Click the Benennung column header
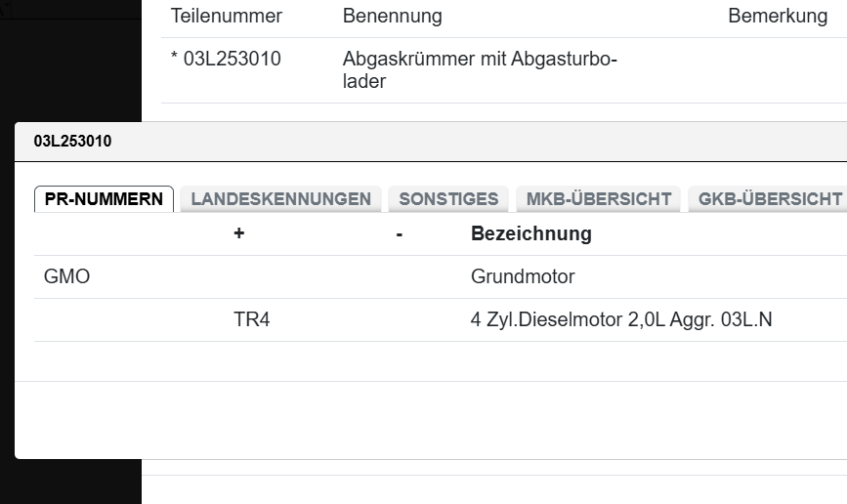The image size is (847, 504). pos(392,17)
